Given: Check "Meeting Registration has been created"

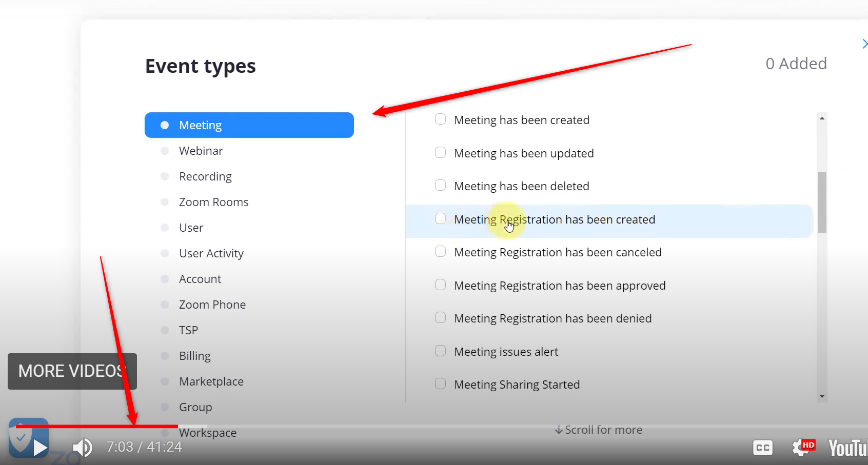Looking at the screenshot, I should 440,219.
